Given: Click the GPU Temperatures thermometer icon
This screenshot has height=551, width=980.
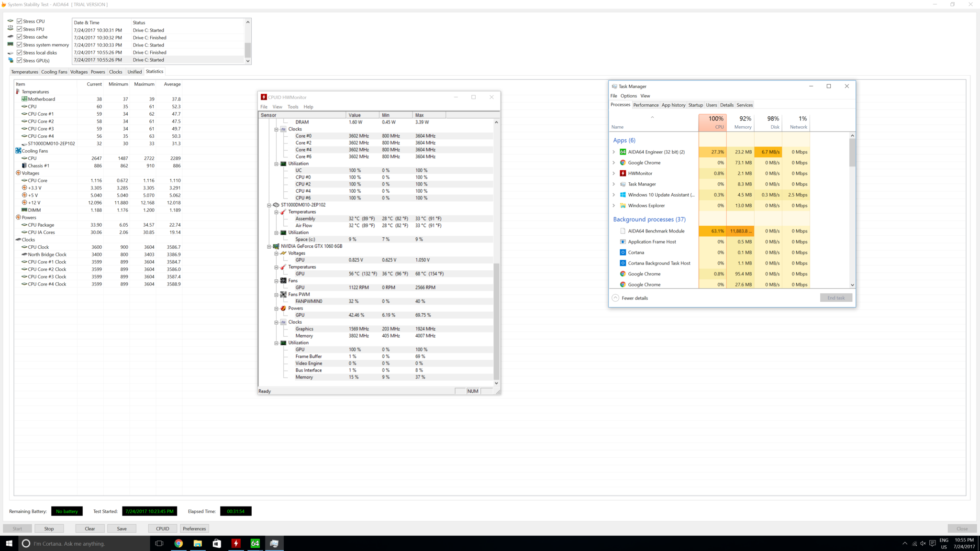Looking at the screenshot, I should [x=283, y=267].
